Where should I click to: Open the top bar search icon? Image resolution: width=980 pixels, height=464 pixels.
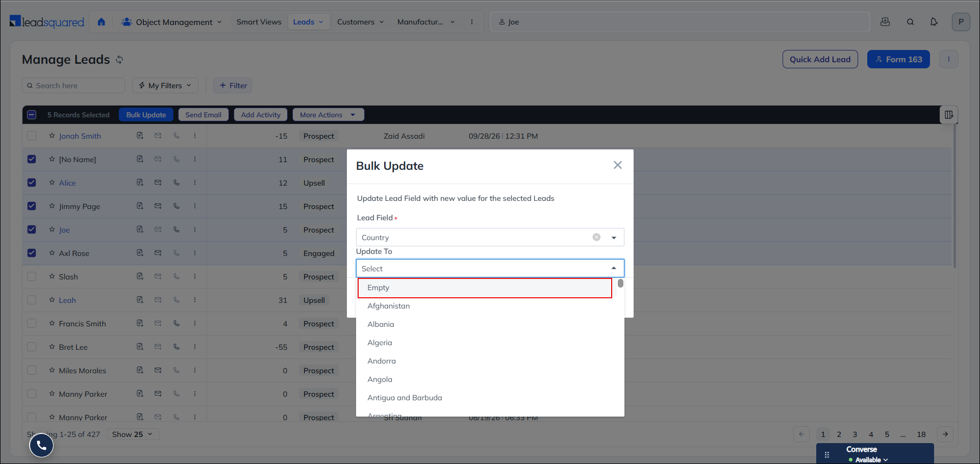(910, 22)
